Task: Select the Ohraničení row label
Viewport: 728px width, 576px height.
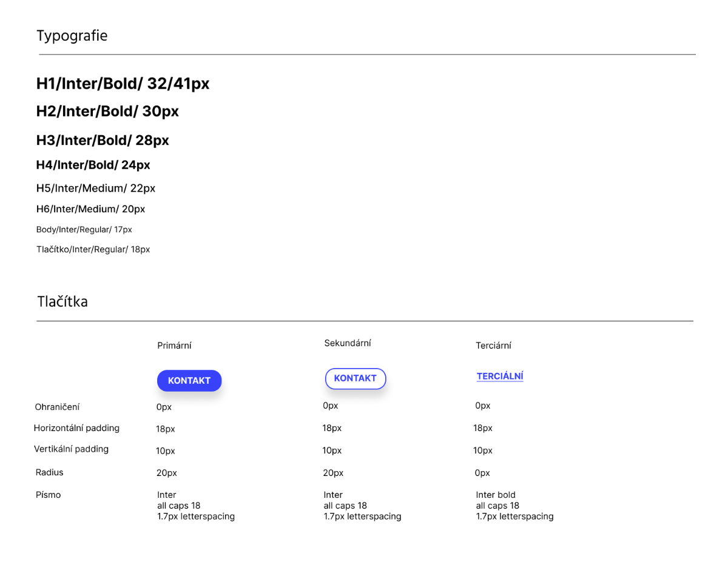Action: click(57, 407)
